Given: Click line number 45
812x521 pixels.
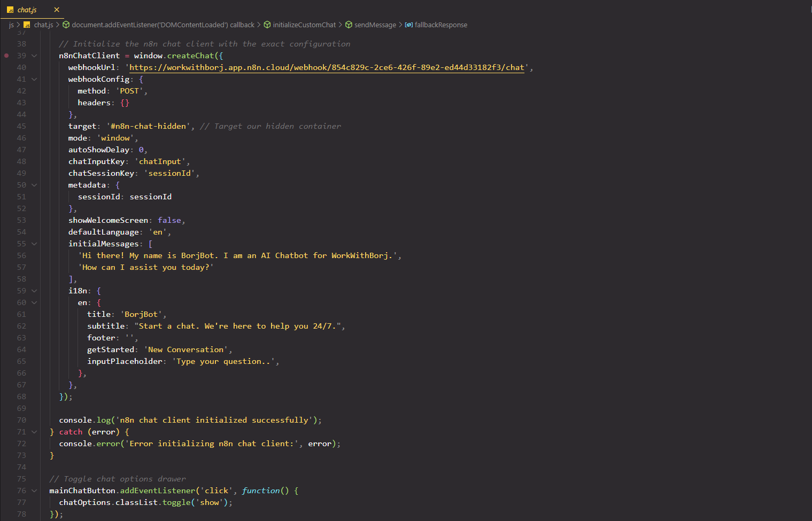Looking at the screenshot, I should tap(21, 126).
